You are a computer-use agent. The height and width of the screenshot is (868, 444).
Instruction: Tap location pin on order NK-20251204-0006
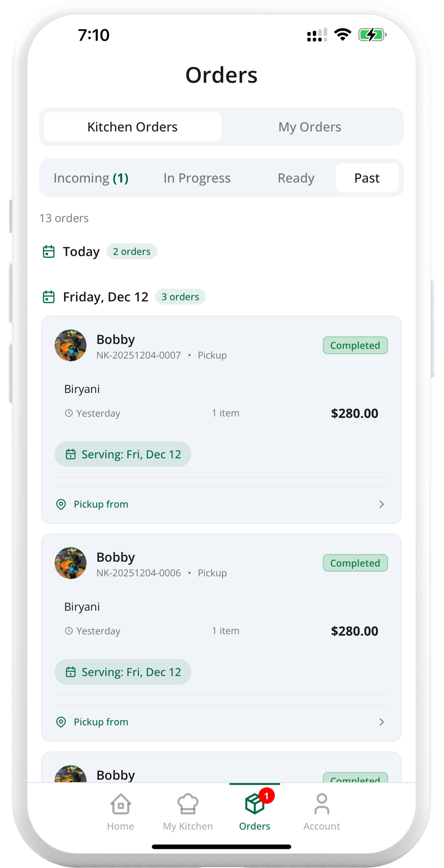tap(61, 722)
